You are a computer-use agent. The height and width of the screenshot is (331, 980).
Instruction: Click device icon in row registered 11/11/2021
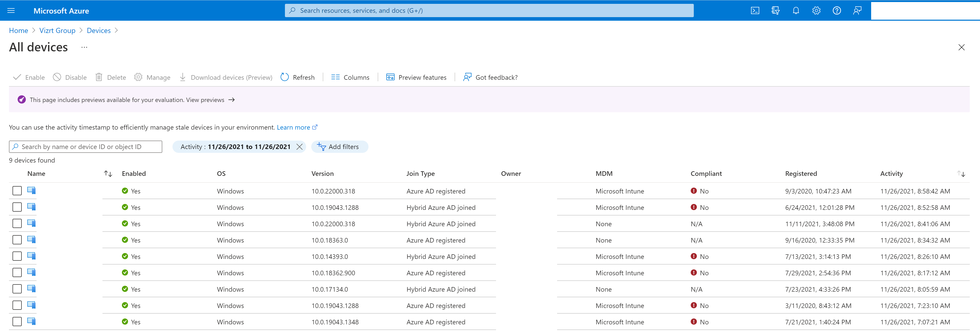pyautogui.click(x=32, y=223)
